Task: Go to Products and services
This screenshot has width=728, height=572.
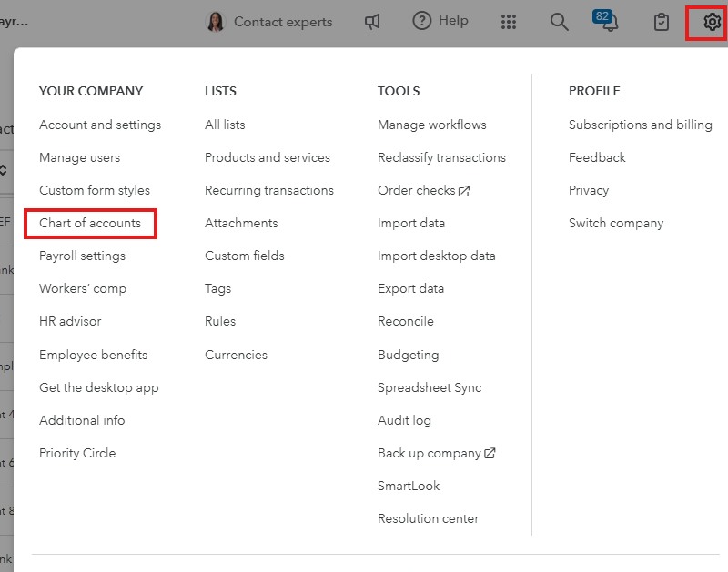Action: pyautogui.click(x=268, y=157)
